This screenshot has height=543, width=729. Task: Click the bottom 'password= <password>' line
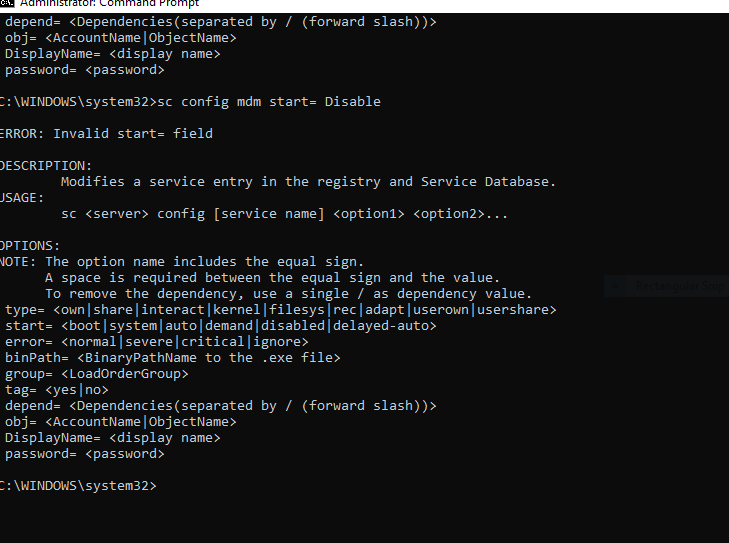tap(85, 454)
